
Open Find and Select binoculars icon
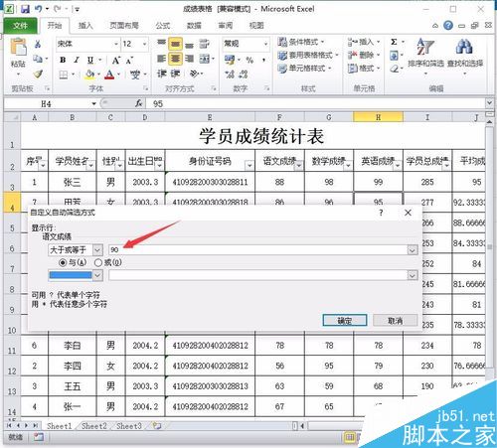pos(465,53)
